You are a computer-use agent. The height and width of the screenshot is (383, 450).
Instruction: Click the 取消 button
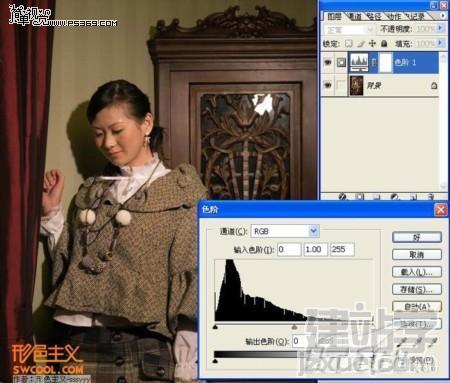coord(417,255)
